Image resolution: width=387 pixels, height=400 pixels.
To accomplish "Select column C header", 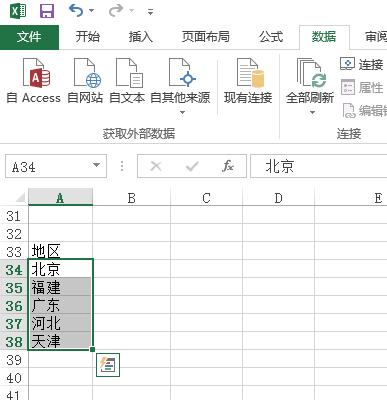I will 206,198.
